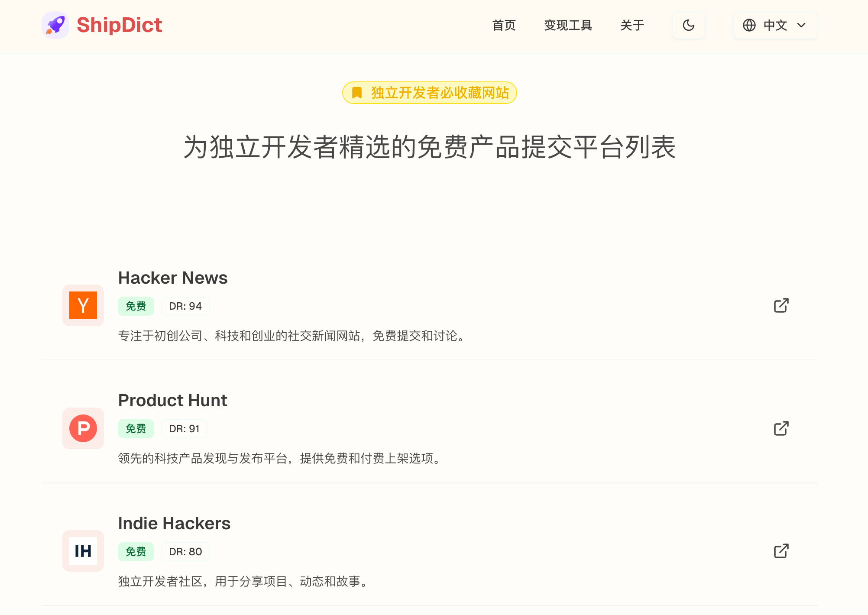
Task: Click the globe icon in the language selector
Action: point(749,25)
